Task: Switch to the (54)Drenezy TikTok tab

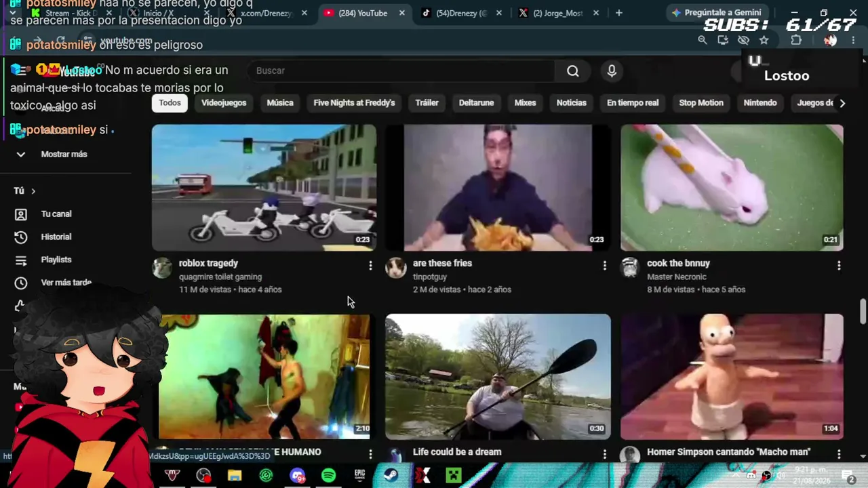Action: coord(461,13)
